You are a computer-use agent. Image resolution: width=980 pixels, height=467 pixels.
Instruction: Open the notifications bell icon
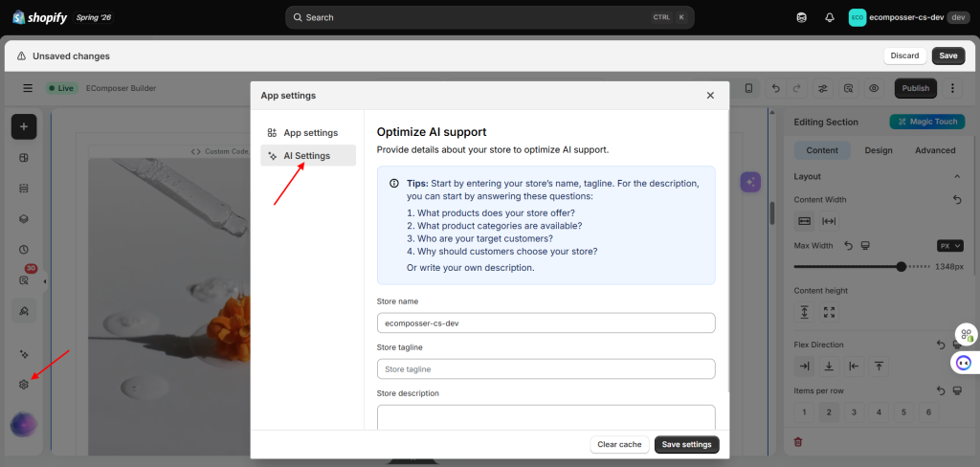pyautogui.click(x=830, y=17)
